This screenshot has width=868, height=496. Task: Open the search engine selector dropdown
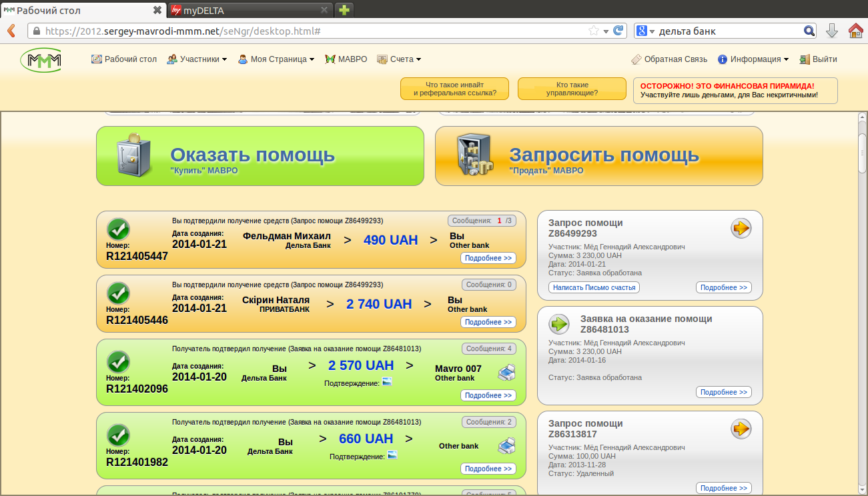click(x=646, y=31)
